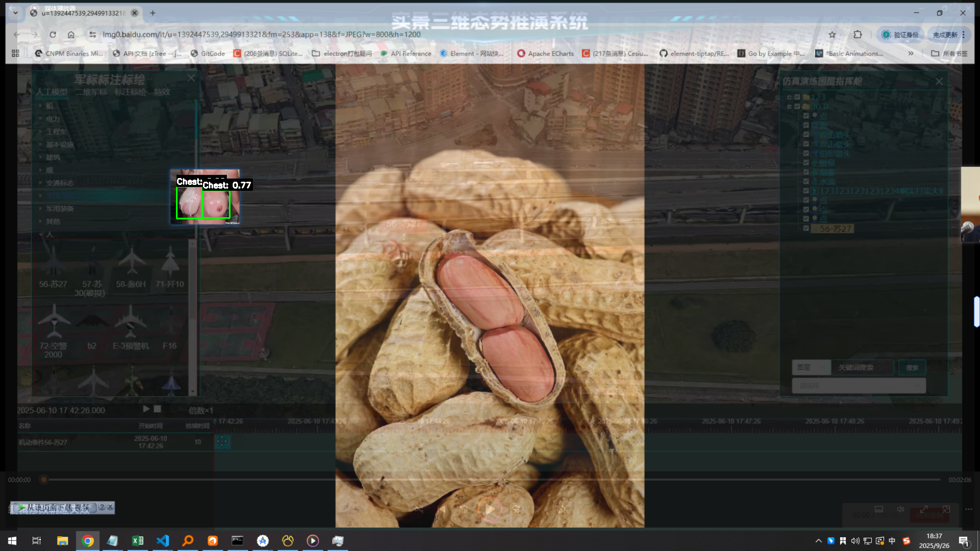Switch to the 二维军标 tab
The height and width of the screenshot is (551, 980).
click(x=91, y=92)
